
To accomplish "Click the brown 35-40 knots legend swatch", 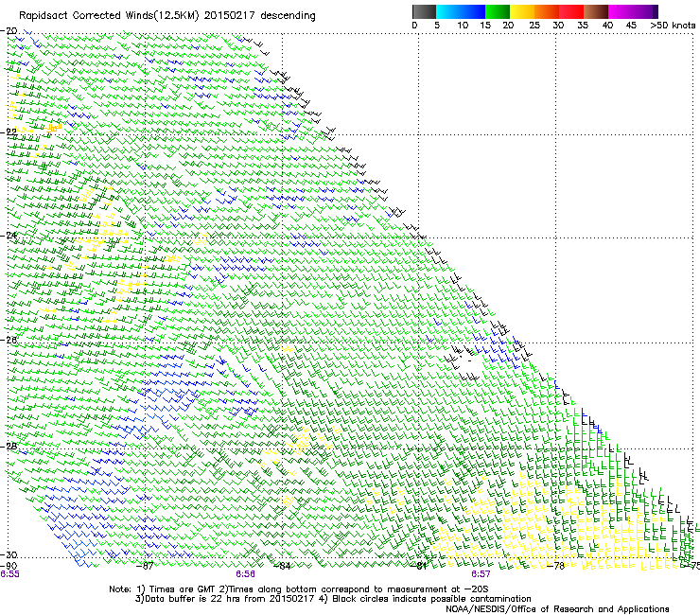I will pyautogui.click(x=596, y=11).
